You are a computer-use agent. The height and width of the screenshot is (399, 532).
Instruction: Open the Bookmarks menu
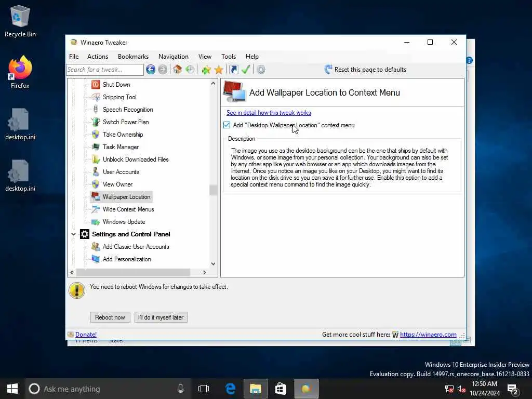tap(133, 57)
